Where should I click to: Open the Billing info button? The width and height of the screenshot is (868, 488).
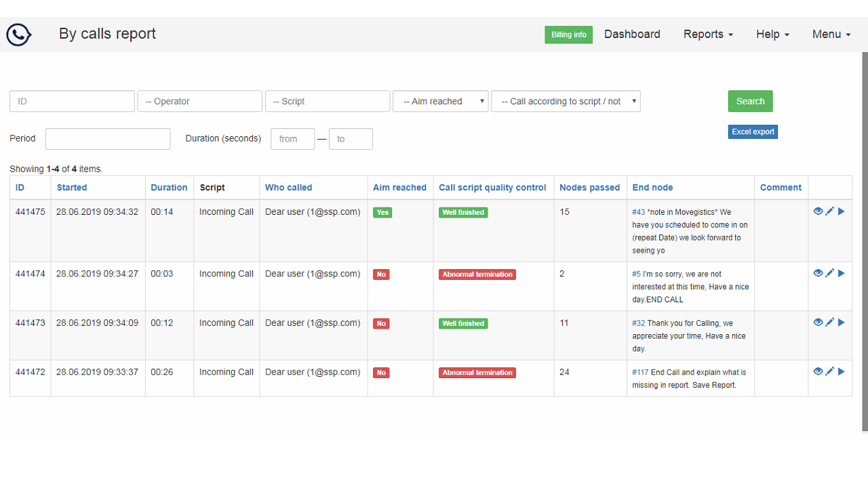(x=568, y=35)
